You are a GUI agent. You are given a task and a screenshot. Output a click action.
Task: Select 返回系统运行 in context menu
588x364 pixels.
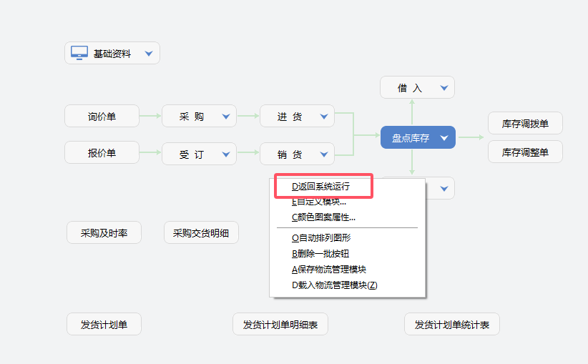(320, 186)
